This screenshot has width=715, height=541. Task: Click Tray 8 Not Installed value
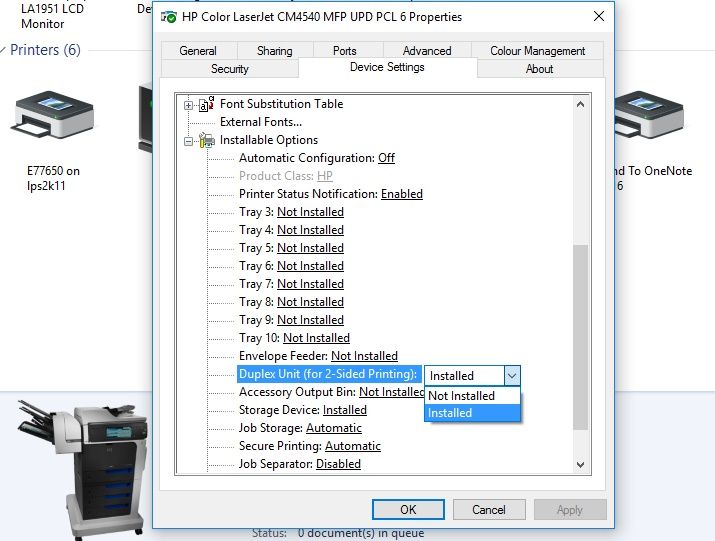click(310, 302)
